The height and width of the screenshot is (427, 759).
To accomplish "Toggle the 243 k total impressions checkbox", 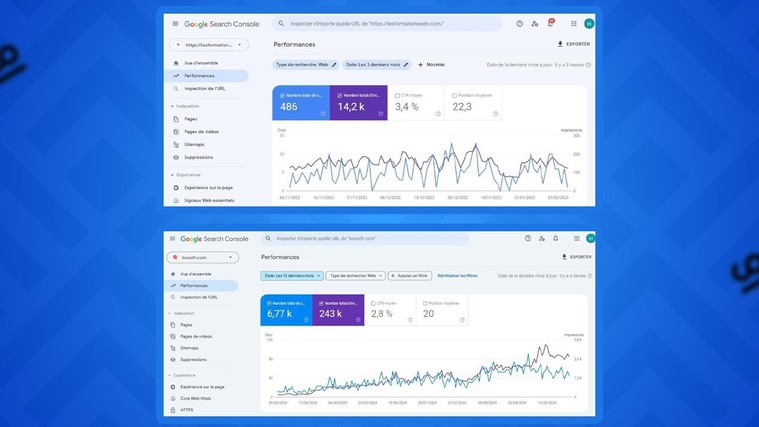I will tap(321, 303).
